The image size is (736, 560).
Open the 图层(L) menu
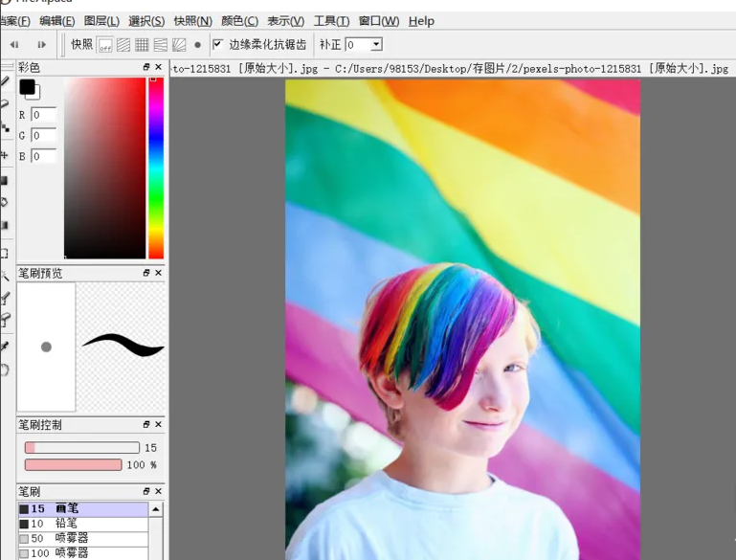tap(101, 21)
